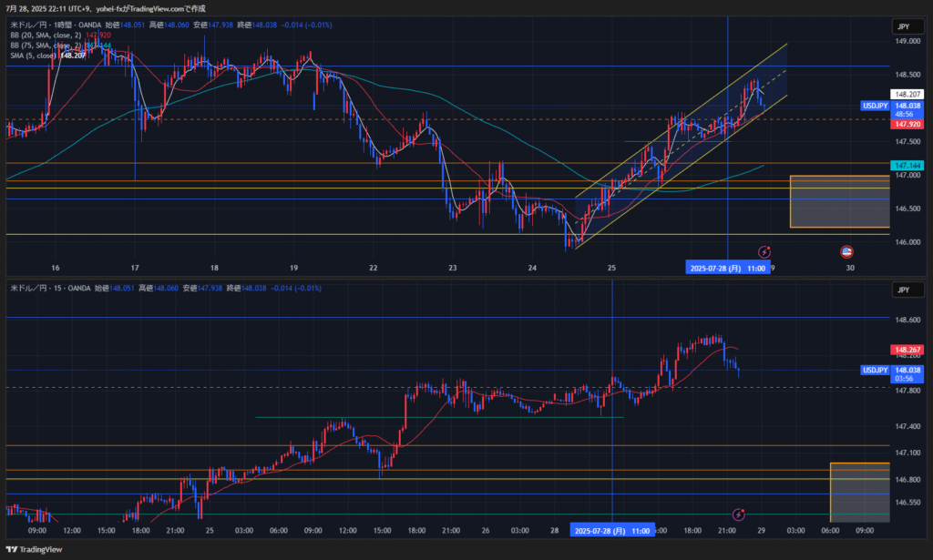Click the red 148.267 price tag on lower chart

[x=905, y=349]
